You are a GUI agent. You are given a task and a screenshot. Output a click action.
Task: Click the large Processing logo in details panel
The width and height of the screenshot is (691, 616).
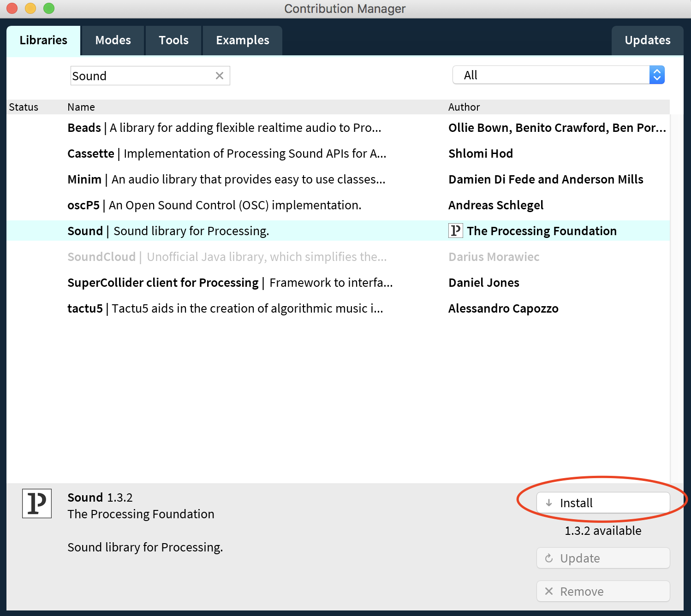pyautogui.click(x=37, y=503)
